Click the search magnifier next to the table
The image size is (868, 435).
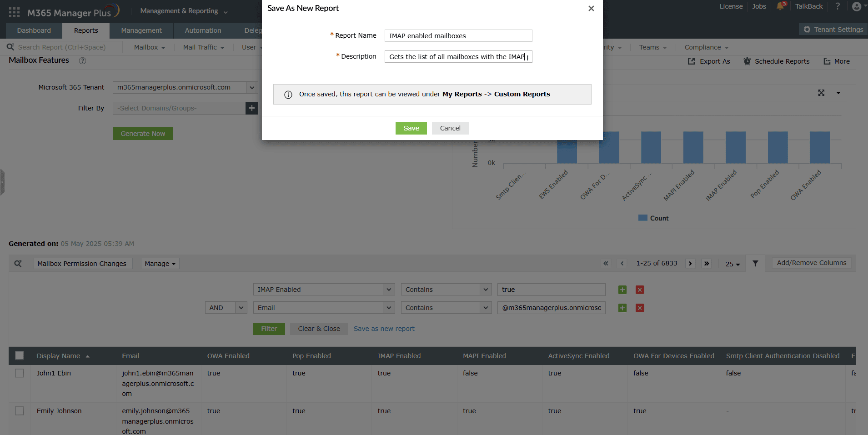tap(18, 263)
